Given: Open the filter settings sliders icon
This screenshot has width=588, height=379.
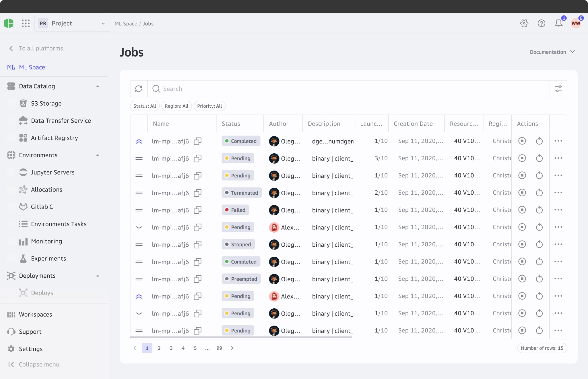Looking at the screenshot, I should 558,89.
